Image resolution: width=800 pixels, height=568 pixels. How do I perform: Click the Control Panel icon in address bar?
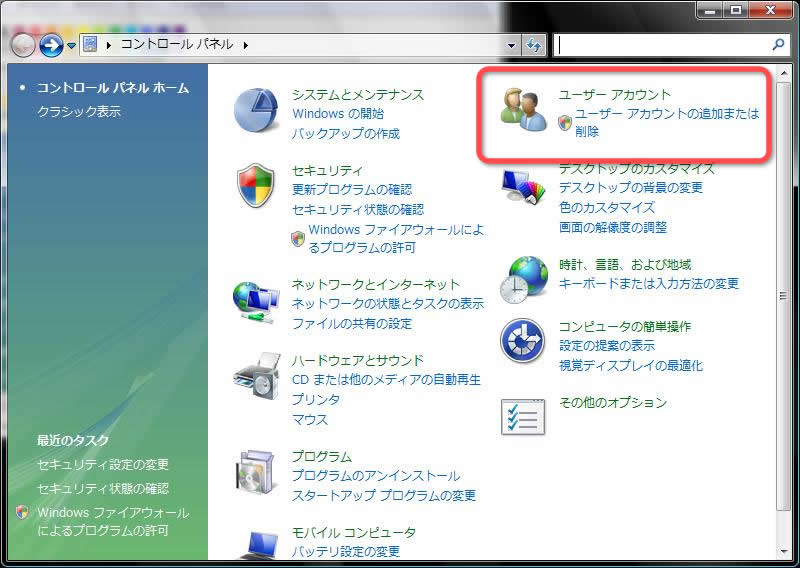pyautogui.click(x=90, y=44)
